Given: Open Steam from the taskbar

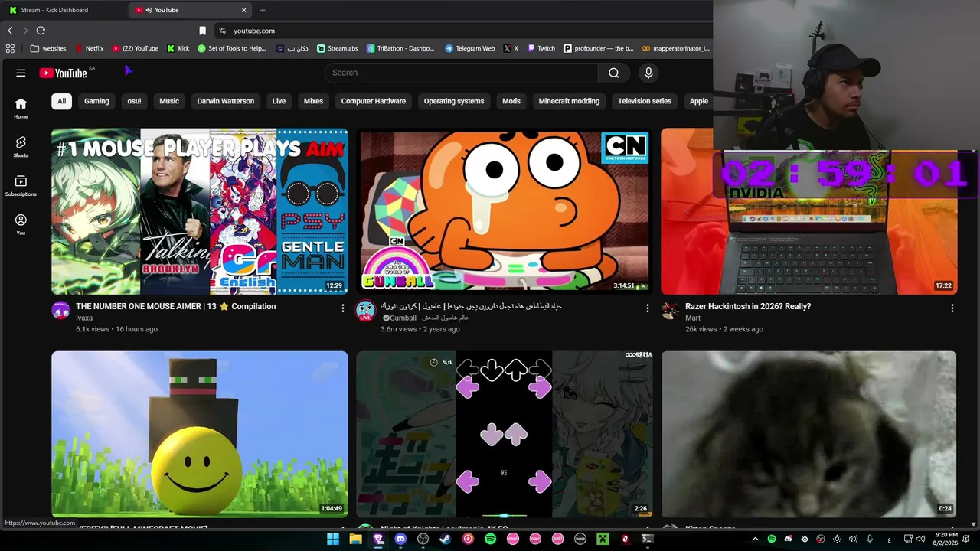Looking at the screenshot, I should (x=446, y=539).
